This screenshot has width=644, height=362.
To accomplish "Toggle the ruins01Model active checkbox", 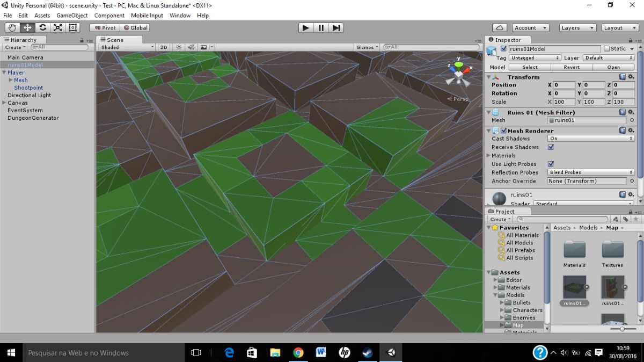I will pos(503,48).
